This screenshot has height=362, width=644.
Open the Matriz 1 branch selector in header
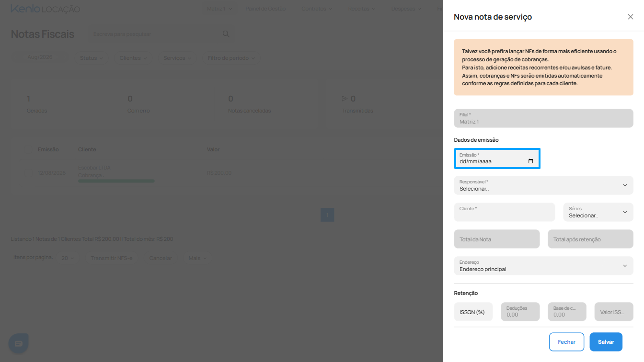click(x=219, y=9)
